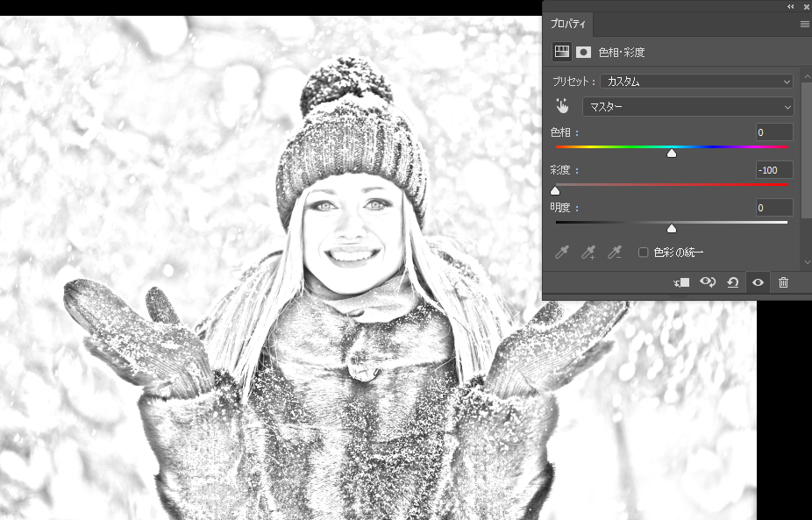Enable the 色彩の統一 checkbox
The width and height of the screenshot is (812, 520).
(x=643, y=253)
